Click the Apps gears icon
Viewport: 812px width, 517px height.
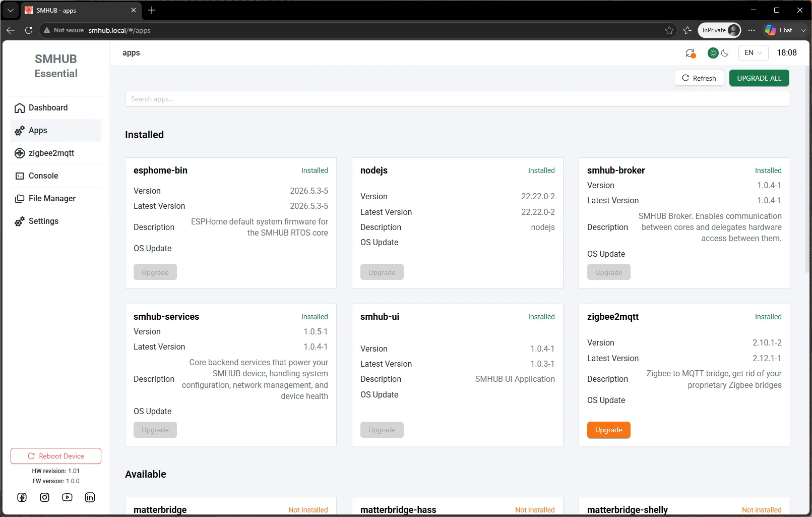(20, 131)
